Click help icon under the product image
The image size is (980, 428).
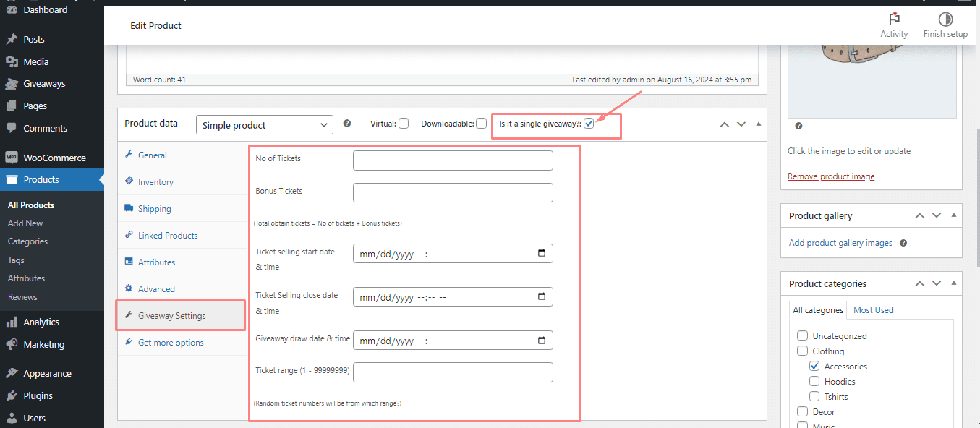click(x=798, y=126)
